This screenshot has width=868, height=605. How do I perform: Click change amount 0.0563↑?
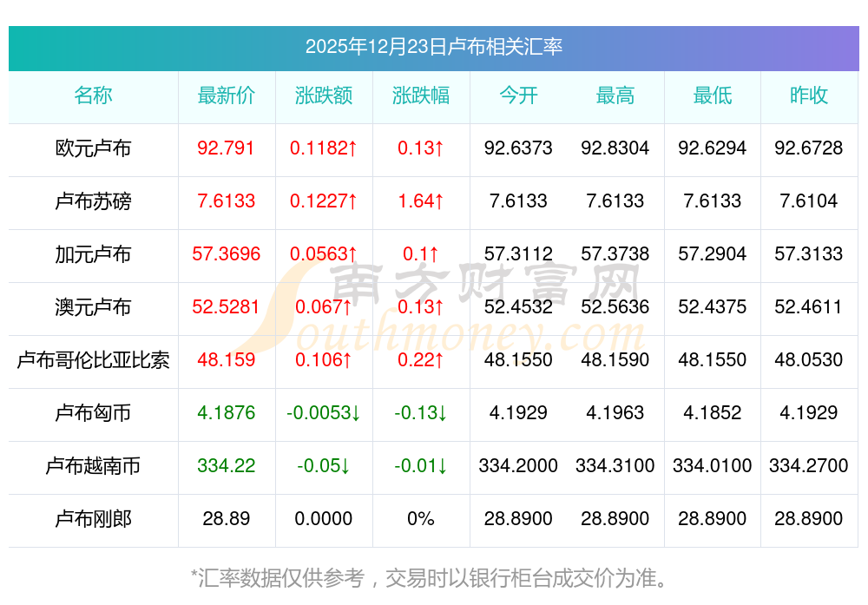pyautogui.click(x=323, y=254)
